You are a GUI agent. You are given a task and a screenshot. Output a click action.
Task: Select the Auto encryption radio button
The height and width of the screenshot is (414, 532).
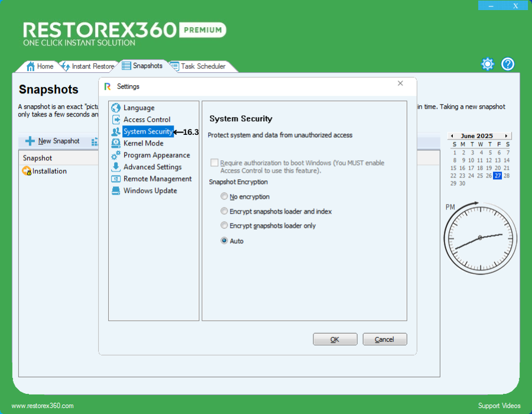point(224,241)
